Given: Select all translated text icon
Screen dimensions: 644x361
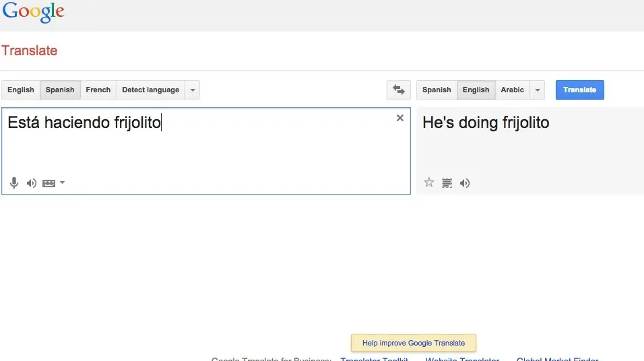Looking at the screenshot, I should click(x=447, y=183).
